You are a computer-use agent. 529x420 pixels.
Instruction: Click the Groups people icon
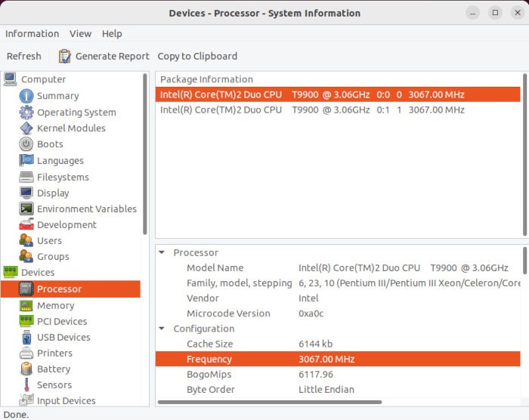(26, 256)
